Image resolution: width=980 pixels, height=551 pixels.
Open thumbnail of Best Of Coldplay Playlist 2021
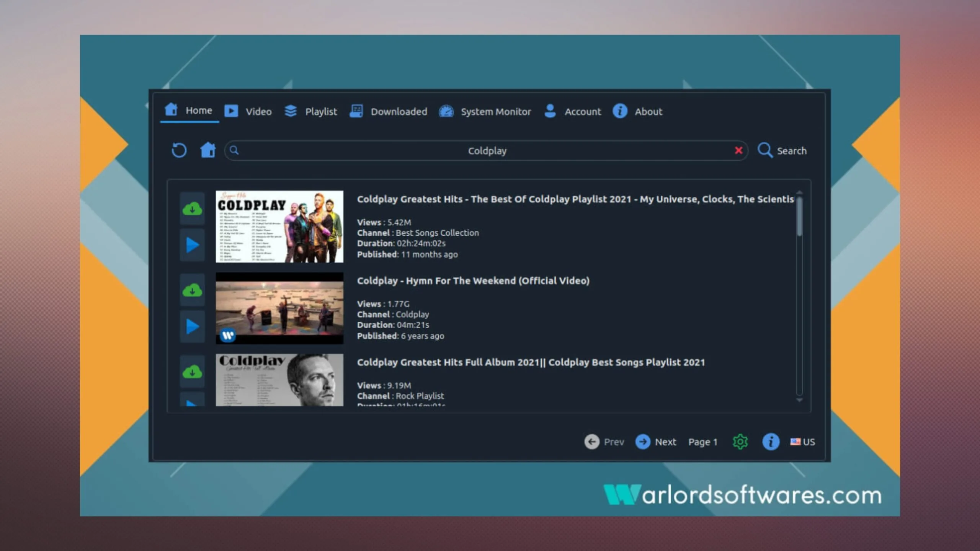click(279, 227)
